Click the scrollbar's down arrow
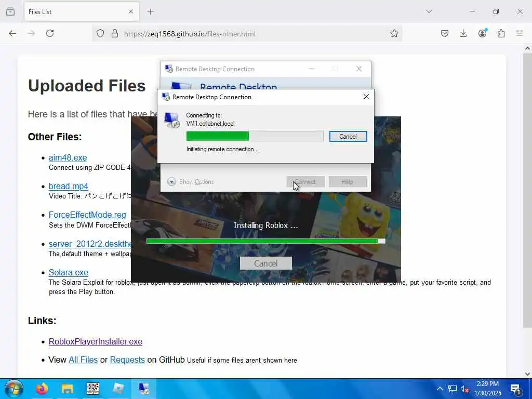 coord(527,374)
